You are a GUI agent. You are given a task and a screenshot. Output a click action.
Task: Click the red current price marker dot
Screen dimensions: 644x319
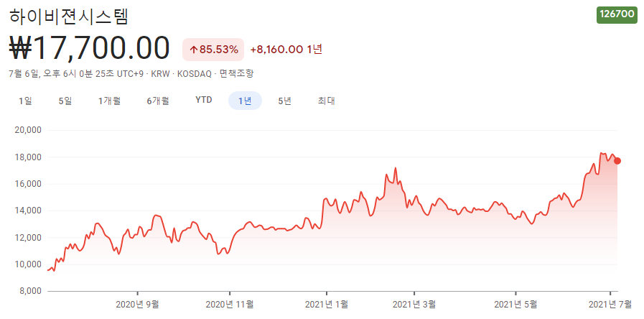click(617, 161)
